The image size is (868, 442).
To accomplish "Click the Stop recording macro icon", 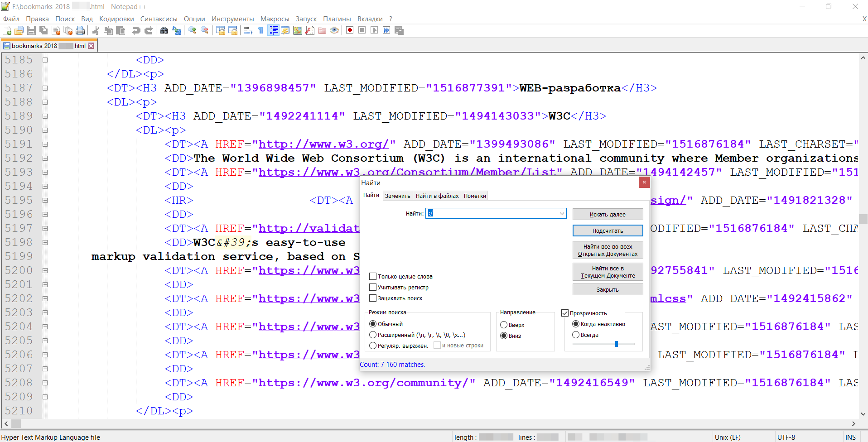I will coord(362,30).
